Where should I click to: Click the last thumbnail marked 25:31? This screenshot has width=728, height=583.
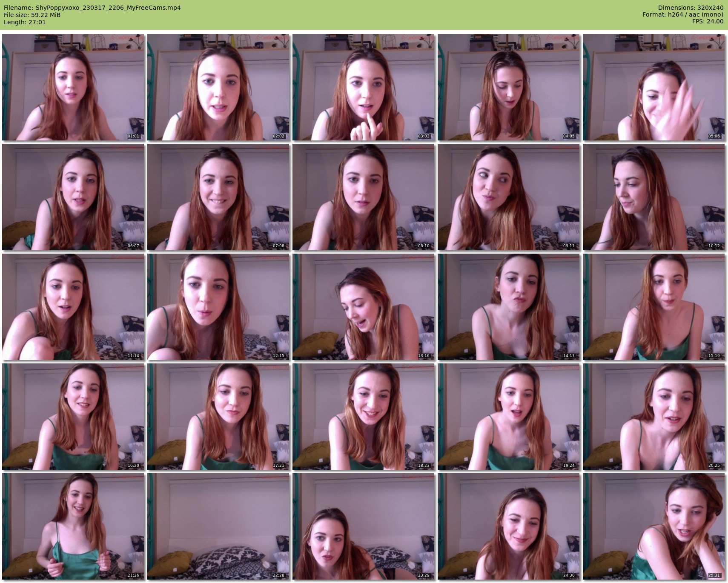click(x=654, y=526)
